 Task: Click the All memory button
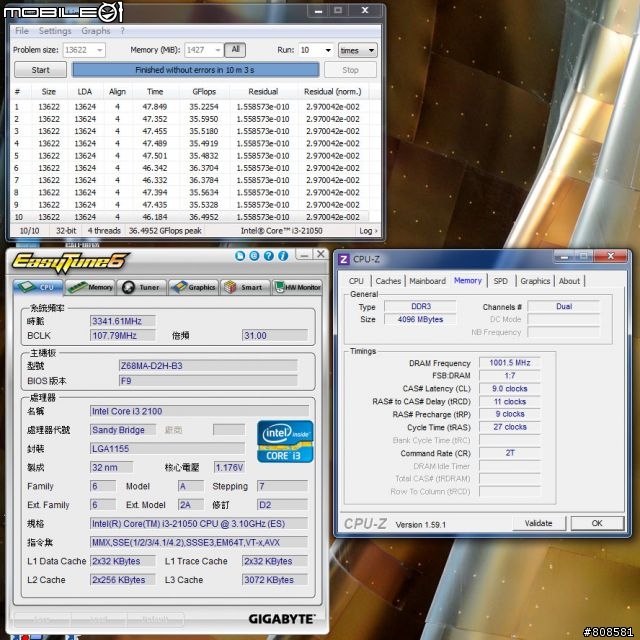(235, 49)
